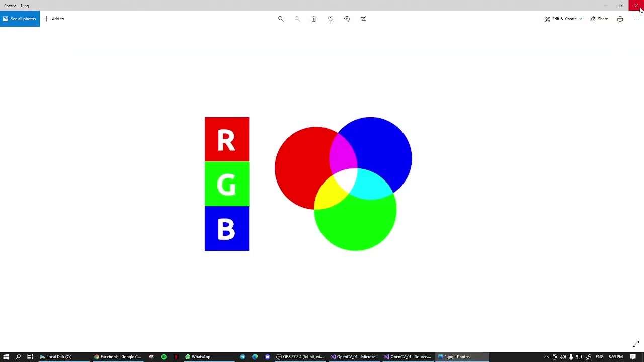Click the displayed RGB image

(308, 184)
